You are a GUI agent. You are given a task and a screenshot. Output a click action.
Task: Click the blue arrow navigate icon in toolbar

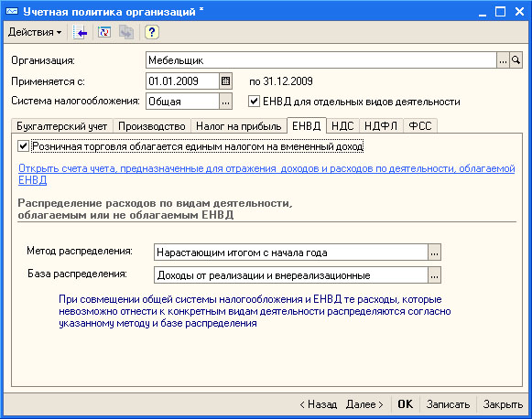tap(80, 33)
